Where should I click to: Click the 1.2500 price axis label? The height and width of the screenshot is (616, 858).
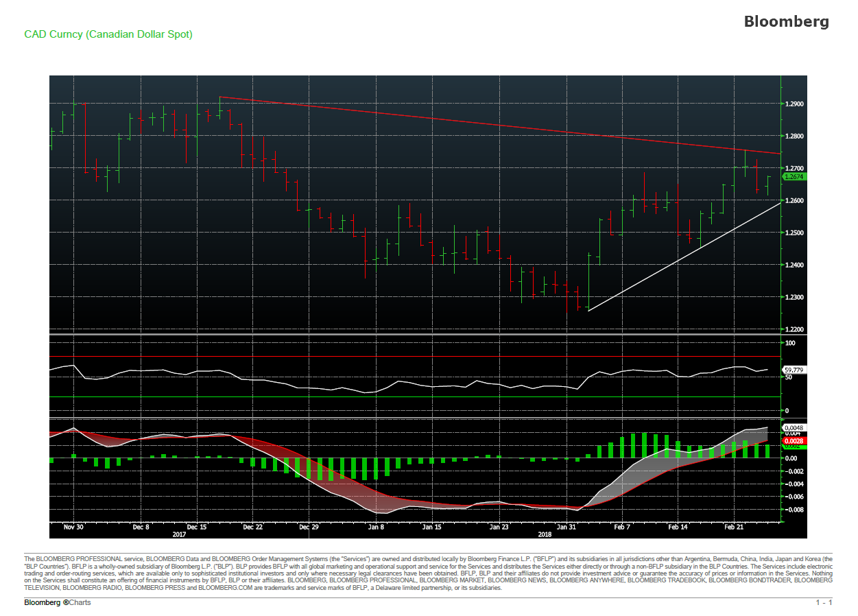coord(794,233)
